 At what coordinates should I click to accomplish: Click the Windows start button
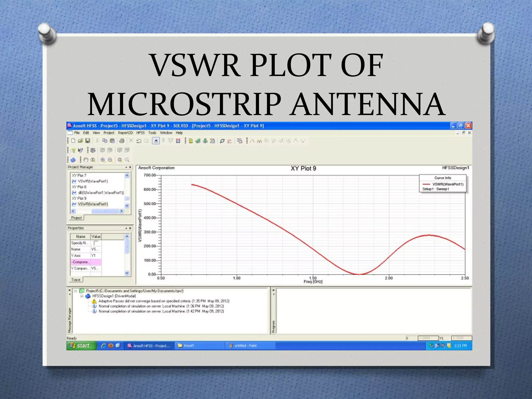click(81, 345)
